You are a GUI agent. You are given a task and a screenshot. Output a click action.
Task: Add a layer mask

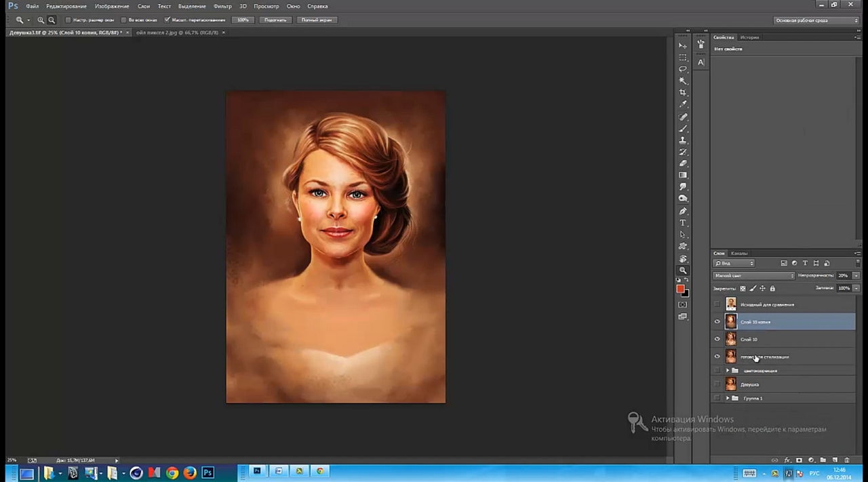click(x=799, y=460)
